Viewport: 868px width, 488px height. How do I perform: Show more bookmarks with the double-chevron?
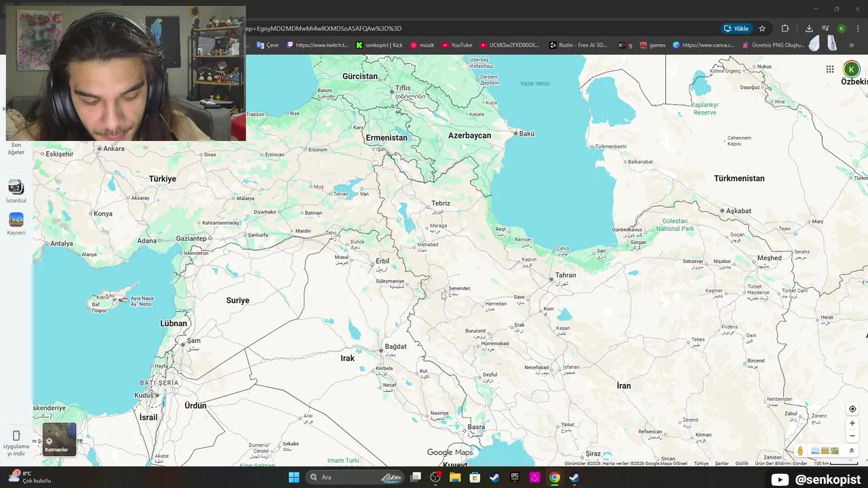click(x=851, y=45)
